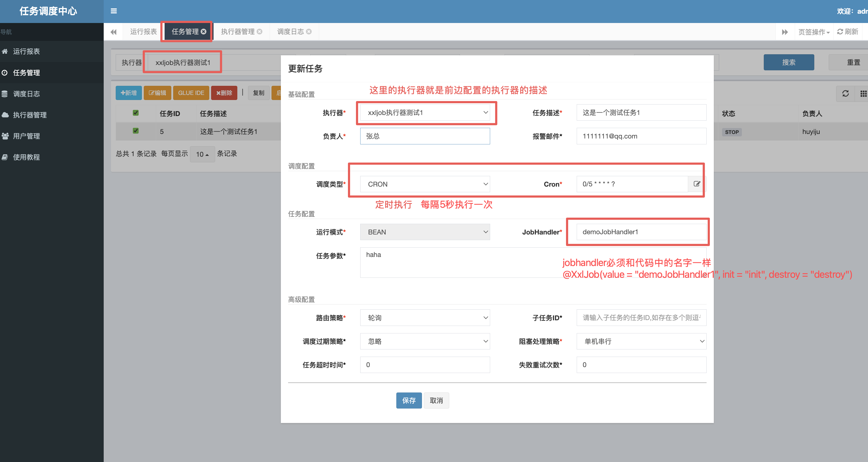Open 执行器管理 in the sidebar
868x462 pixels.
[x=30, y=115]
